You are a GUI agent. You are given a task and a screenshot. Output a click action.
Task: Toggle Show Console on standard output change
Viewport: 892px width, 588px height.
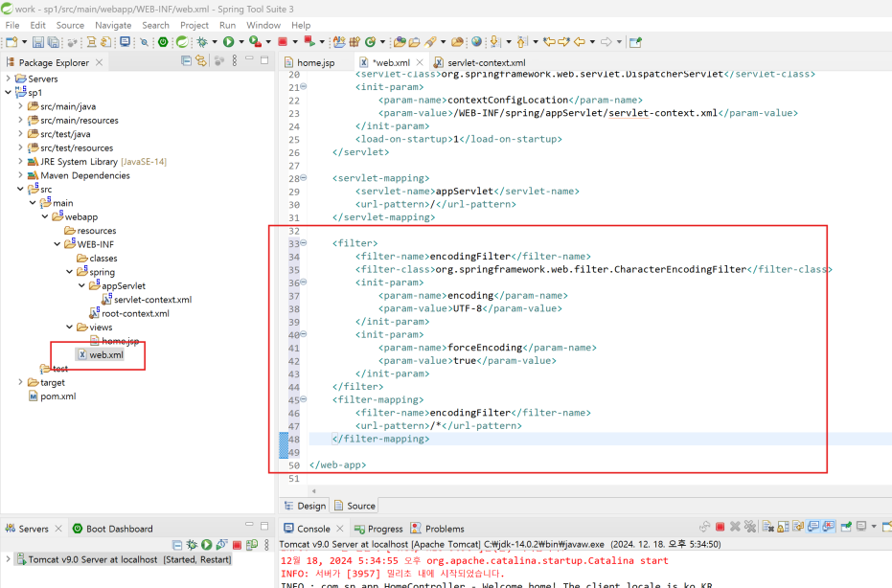click(x=813, y=527)
